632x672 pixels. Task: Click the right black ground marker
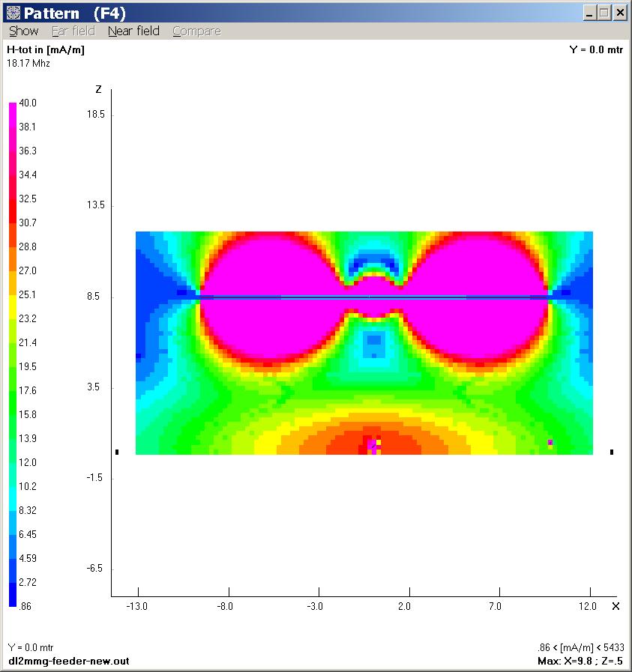(612, 452)
